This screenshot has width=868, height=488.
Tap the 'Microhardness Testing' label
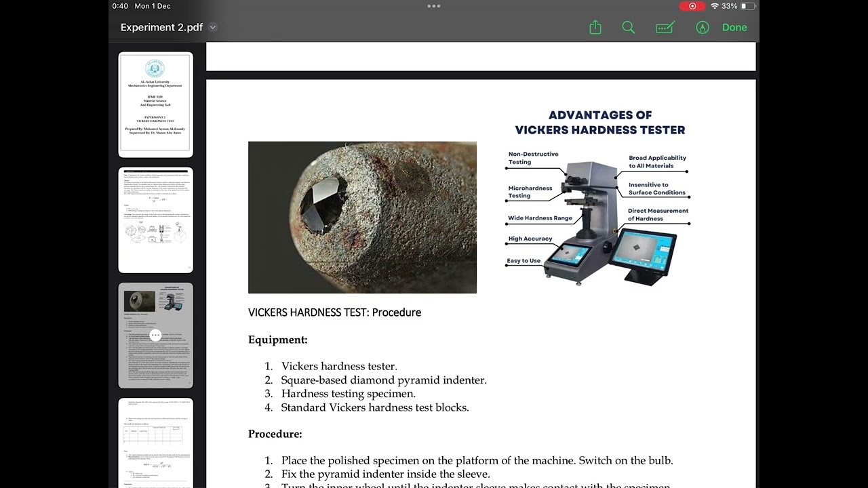[530, 192]
